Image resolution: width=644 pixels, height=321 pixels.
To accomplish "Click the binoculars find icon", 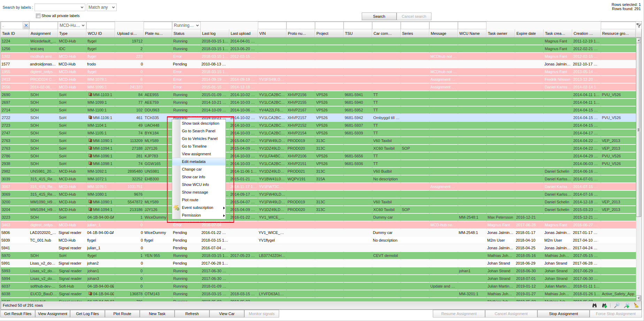I will pos(595,305).
